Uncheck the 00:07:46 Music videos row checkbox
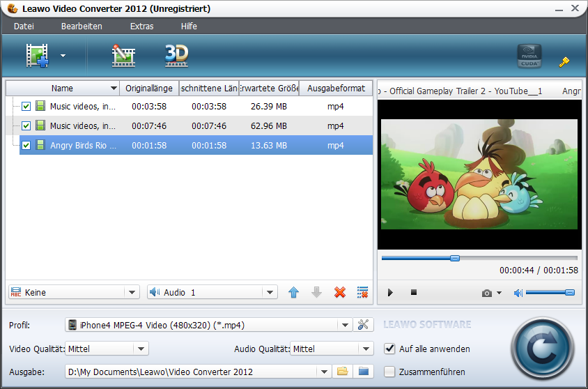The image size is (588, 389). click(x=26, y=125)
